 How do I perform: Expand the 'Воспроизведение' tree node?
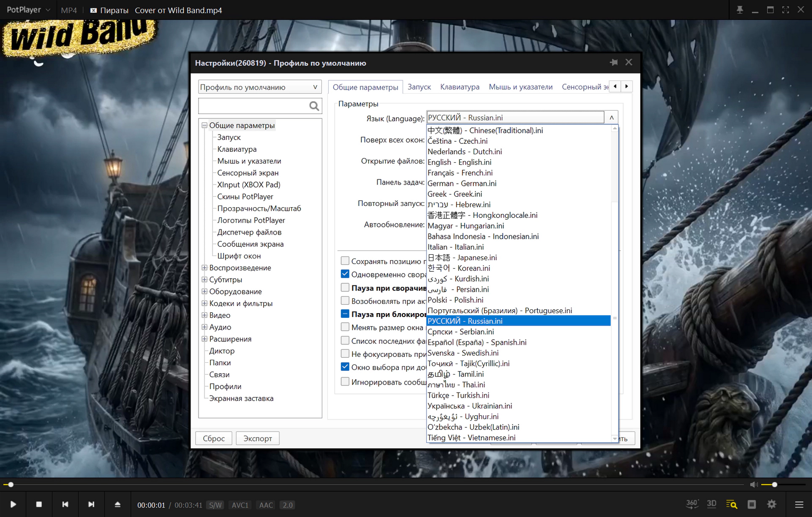(x=204, y=268)
